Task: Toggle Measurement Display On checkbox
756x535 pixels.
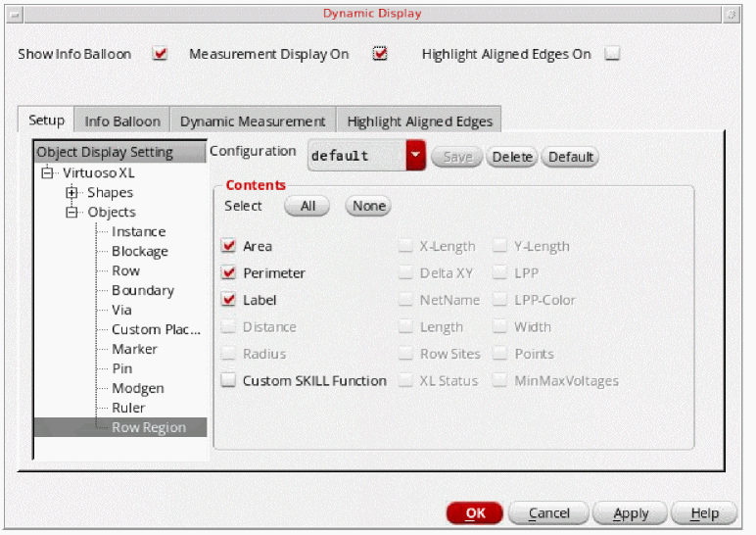Action: click(380, 54)
